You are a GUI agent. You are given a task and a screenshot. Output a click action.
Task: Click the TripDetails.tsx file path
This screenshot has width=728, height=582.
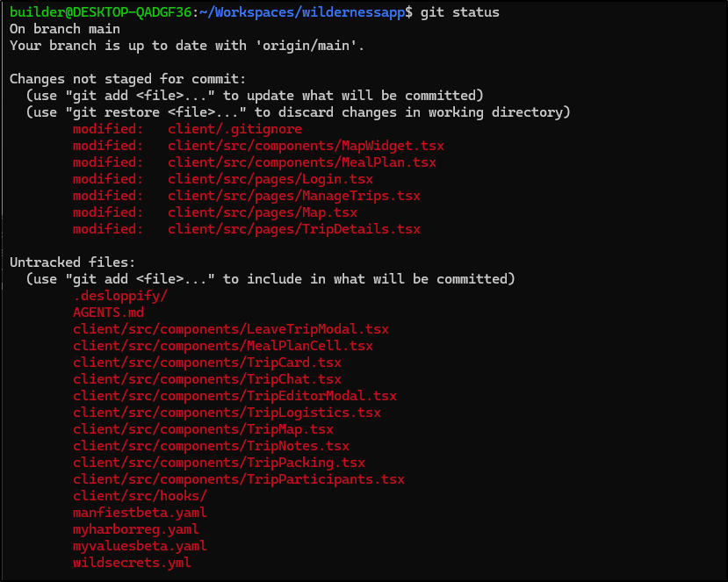pos(294,229)
